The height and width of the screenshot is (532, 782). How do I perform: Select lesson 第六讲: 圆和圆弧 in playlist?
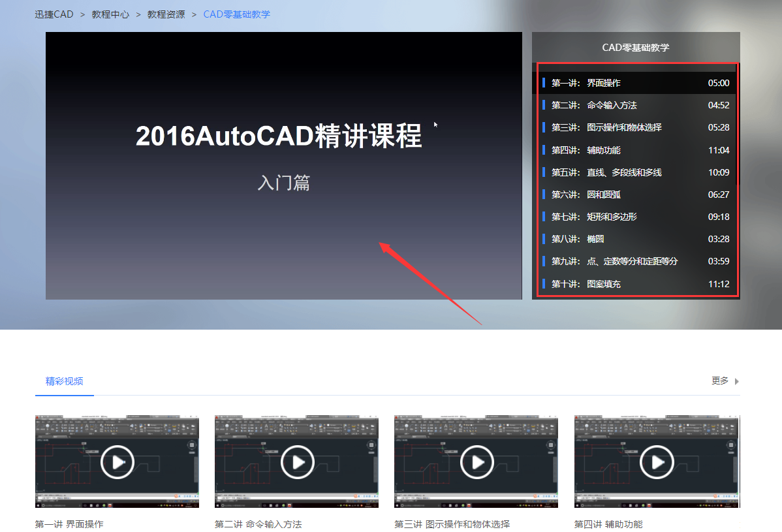[x=636, y=195]
